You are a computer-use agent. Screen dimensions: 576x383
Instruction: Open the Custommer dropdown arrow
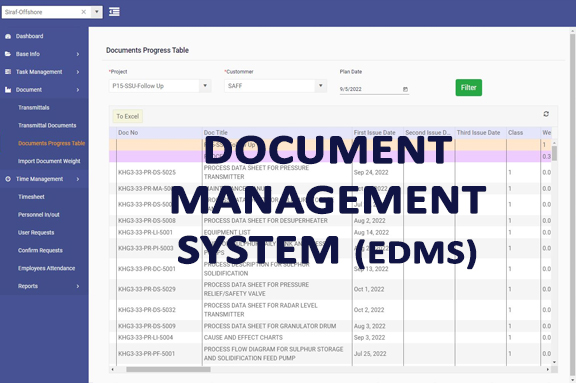(x=321, y=86)
